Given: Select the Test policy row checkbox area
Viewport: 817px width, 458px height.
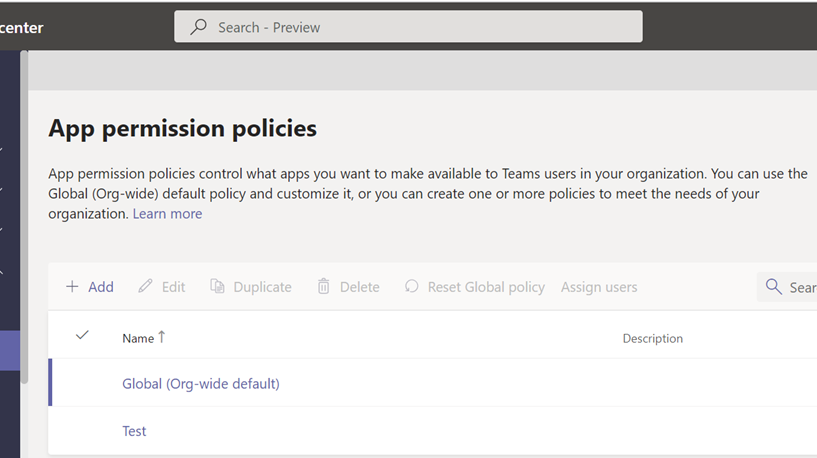Looking at the screenshot, I should [x=82, y=431].
